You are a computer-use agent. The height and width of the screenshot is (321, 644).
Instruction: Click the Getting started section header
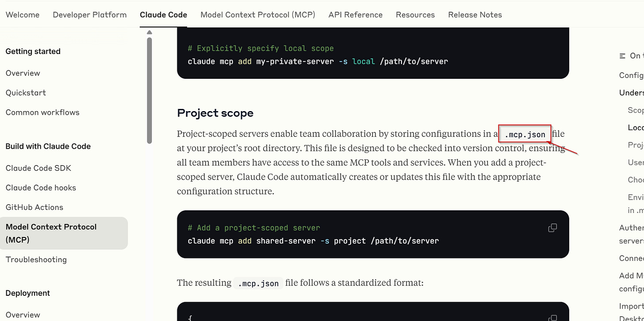pyautogui.click(x=33, y=51)
